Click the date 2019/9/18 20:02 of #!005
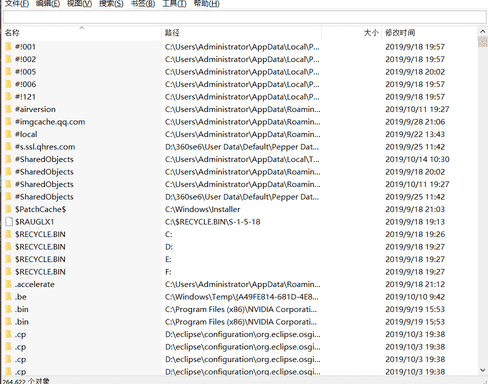This screenshot has height=384, width=488. [x=415, y=72]
